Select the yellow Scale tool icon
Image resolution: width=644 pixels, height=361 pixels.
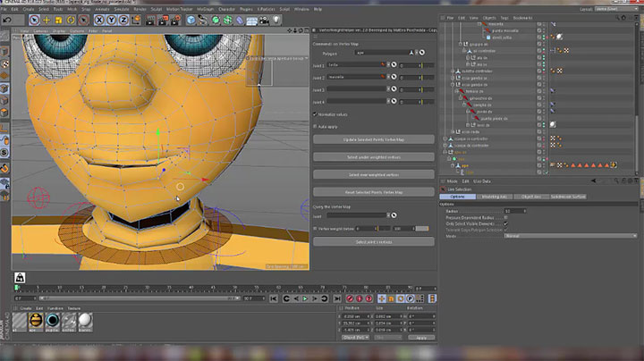(x=58, y=20)
